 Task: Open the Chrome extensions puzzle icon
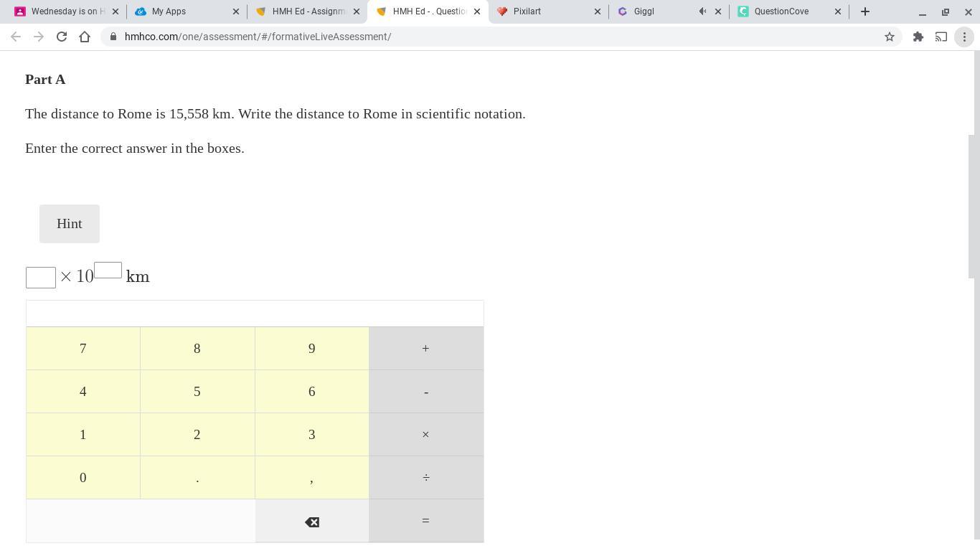coord(918,37)
